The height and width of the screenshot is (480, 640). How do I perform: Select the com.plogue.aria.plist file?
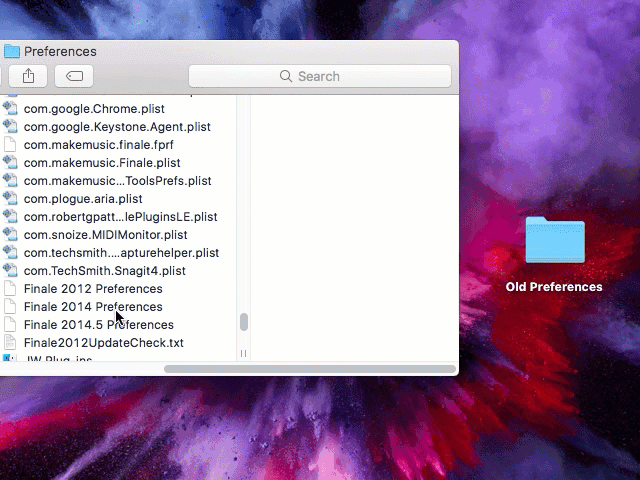[x=83, y=199]
